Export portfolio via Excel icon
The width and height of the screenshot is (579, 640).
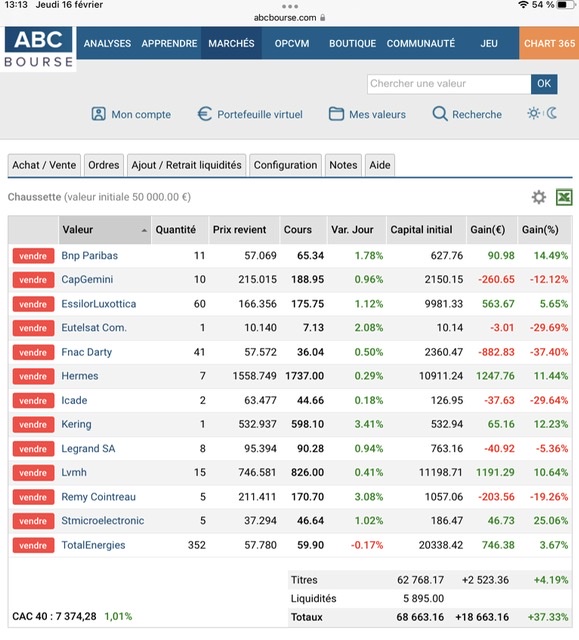click(564, 197)
